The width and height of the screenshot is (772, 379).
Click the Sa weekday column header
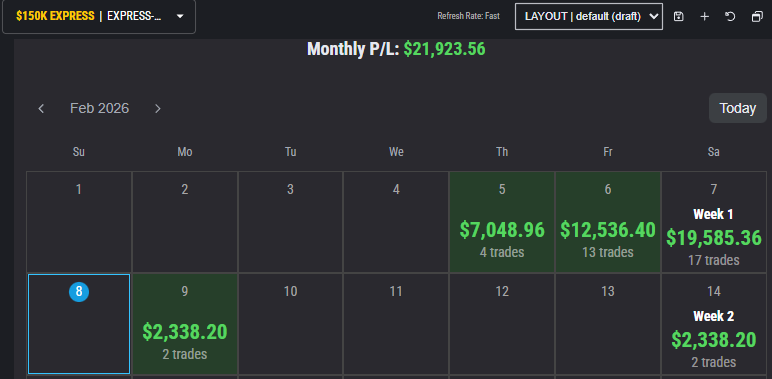[713, 152]
